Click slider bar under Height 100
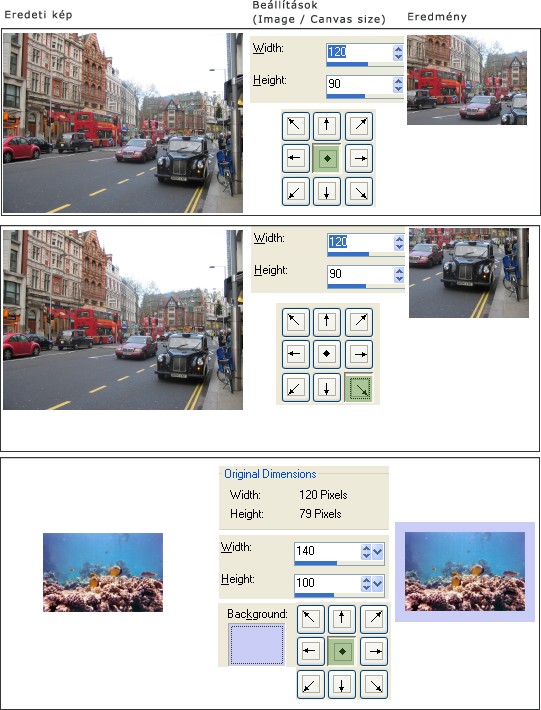This screenshot has width=541, height=710. pyautogui.click(x=339, y=595)
